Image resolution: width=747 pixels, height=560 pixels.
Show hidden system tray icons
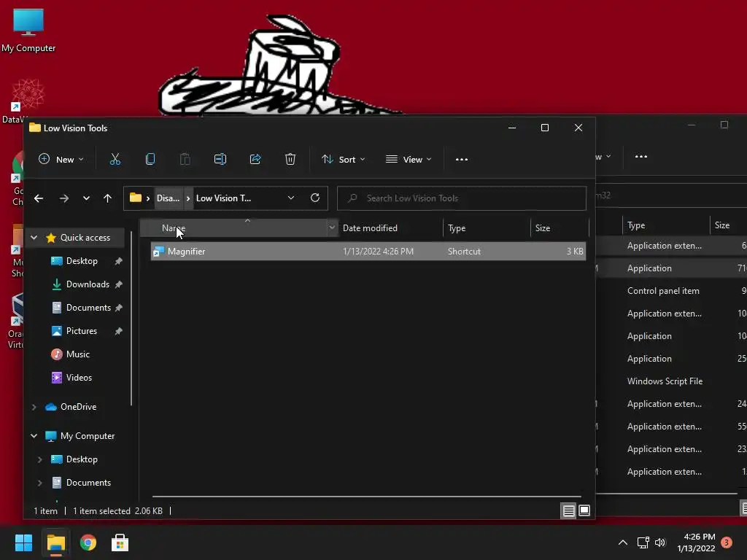click(x=623, y=542)
